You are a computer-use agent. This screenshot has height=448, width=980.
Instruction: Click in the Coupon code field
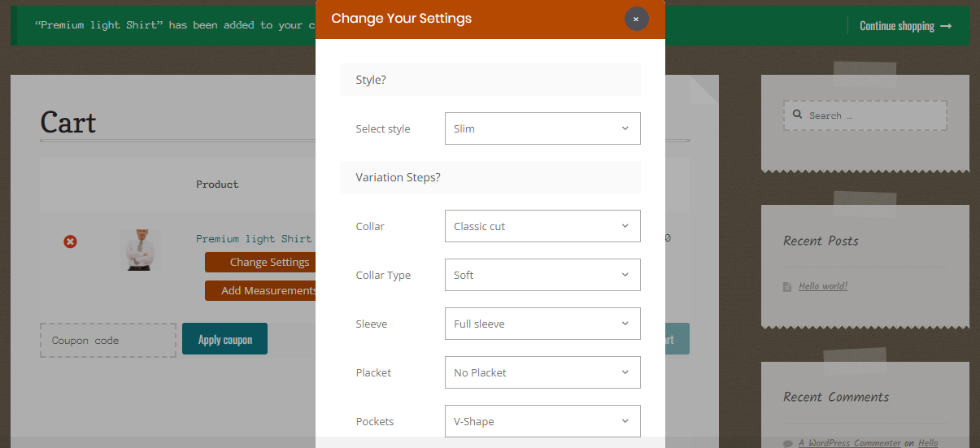(108, 340)
